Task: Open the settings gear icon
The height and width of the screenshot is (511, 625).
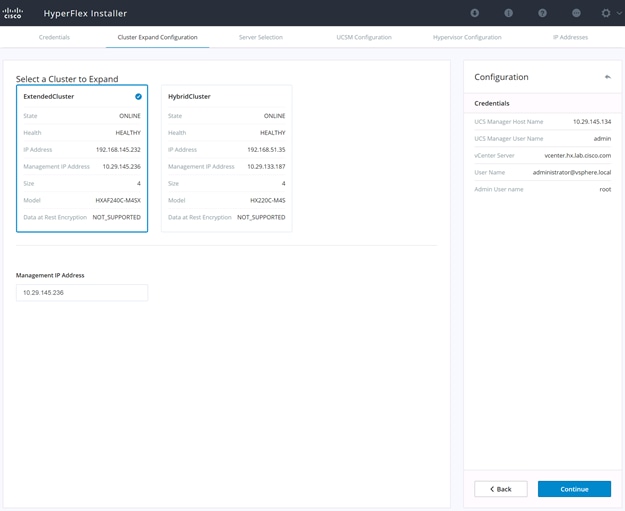Action: point(606,13)
